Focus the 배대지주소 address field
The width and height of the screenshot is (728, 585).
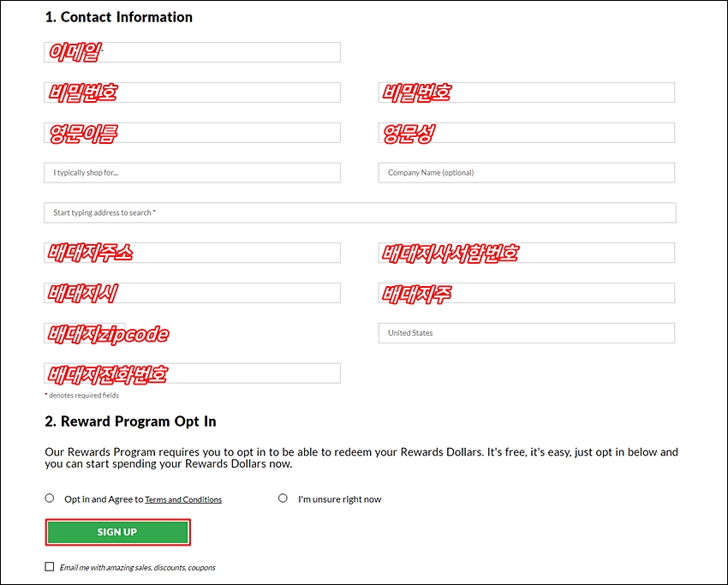tap(192, 253)
